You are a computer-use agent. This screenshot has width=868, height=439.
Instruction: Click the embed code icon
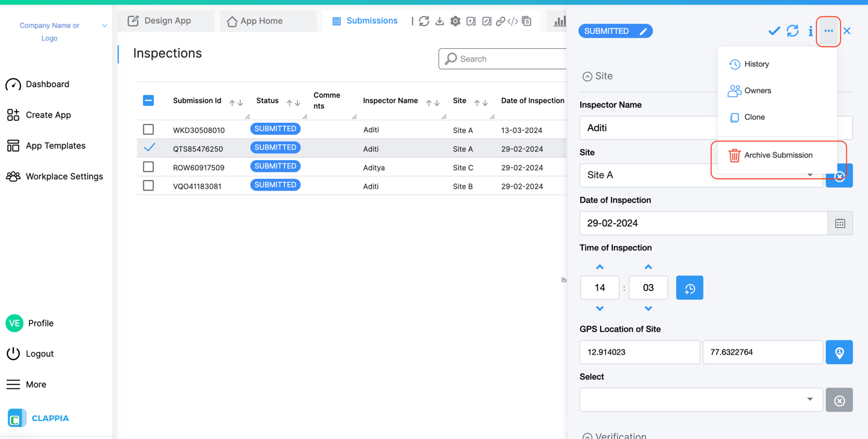click(513, 22)
